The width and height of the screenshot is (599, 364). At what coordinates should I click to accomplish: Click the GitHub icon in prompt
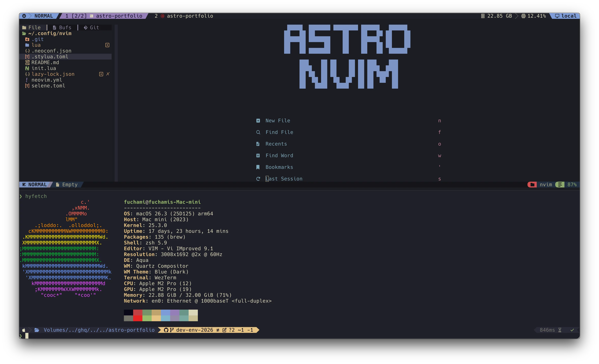(166, 330)
